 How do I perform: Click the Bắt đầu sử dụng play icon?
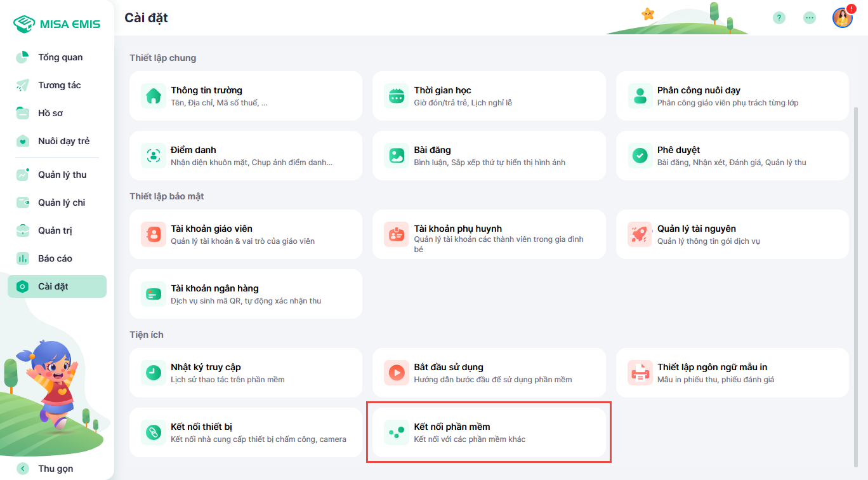(397, 373)
